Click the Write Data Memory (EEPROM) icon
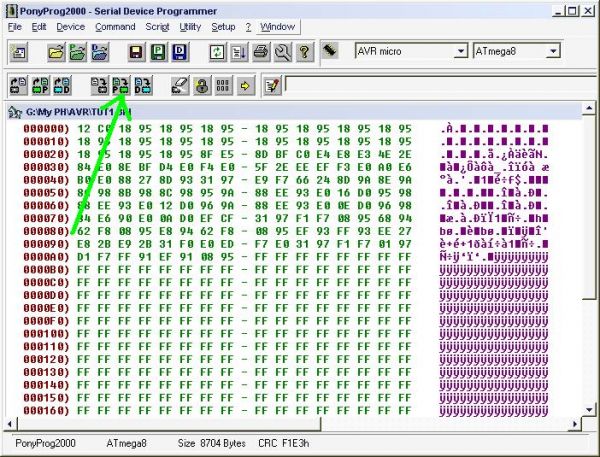 (x=142, y=85)
